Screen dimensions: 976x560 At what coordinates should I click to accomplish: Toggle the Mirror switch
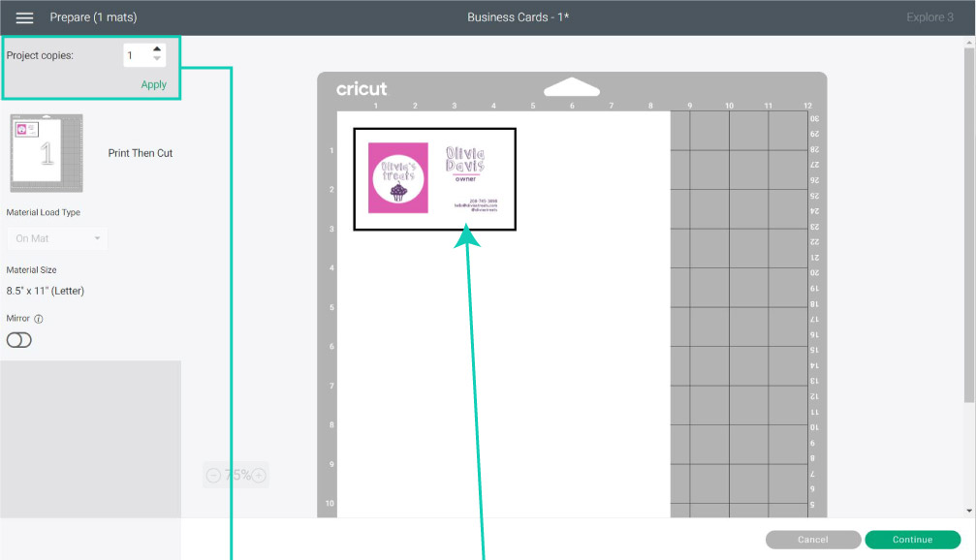tap(19, 340)
